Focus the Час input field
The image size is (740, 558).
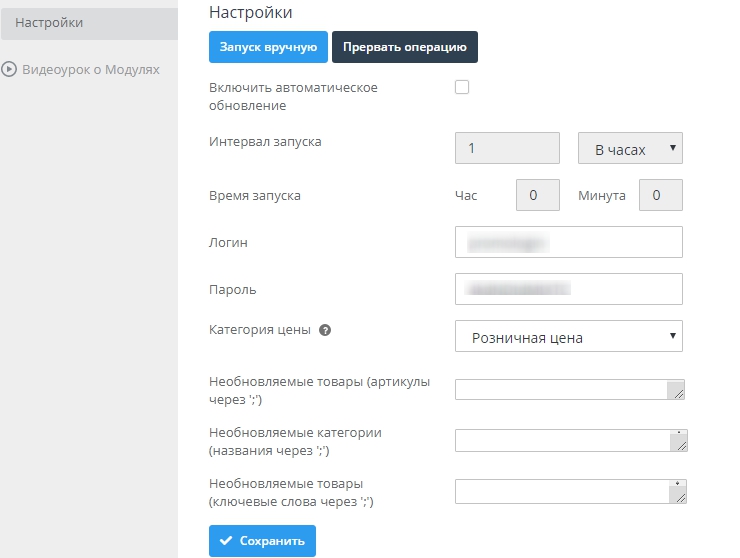point(536,196)
